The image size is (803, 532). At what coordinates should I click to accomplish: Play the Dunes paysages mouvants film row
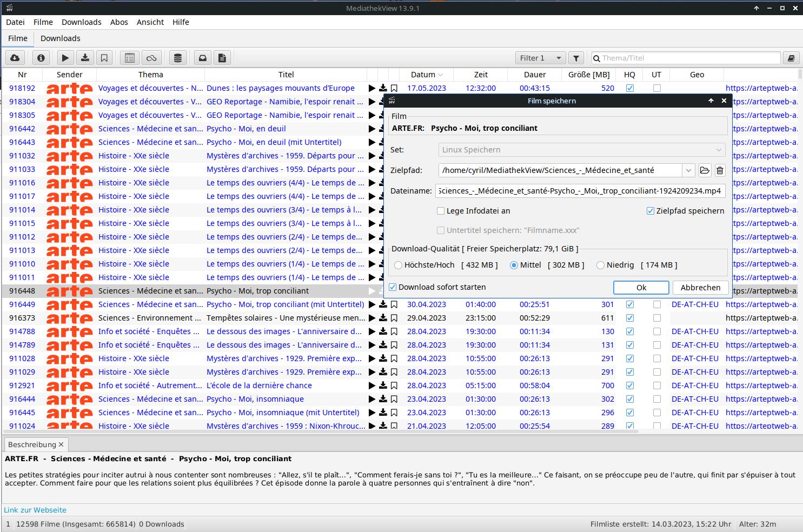[x=371, y=88]
